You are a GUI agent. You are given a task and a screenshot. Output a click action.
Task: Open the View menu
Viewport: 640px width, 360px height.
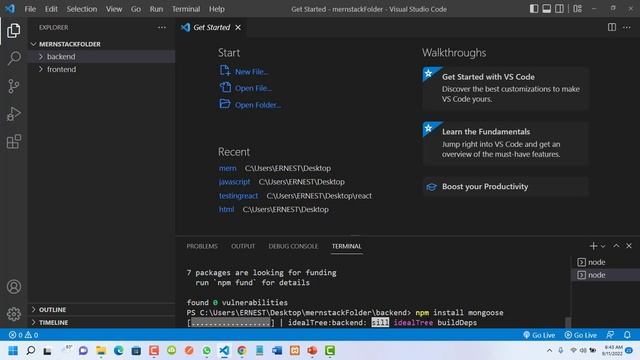[x=114, y=9]
